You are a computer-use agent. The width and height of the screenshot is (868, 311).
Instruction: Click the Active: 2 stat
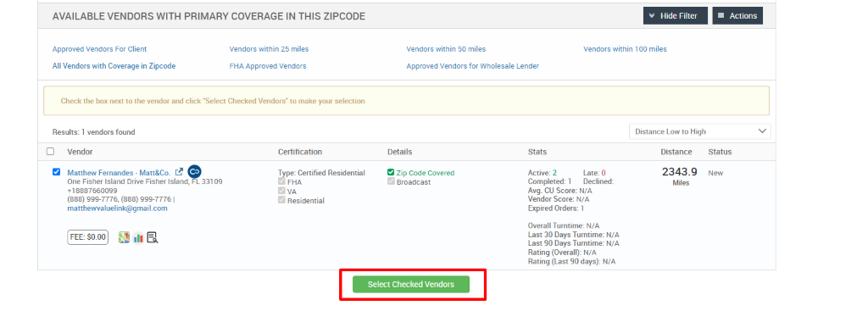tap(542, 173)
